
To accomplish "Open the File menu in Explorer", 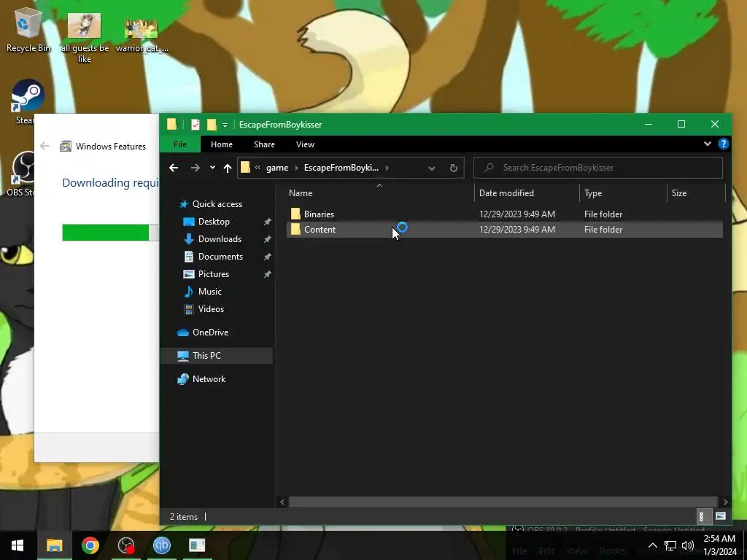I will coord(180,144).
